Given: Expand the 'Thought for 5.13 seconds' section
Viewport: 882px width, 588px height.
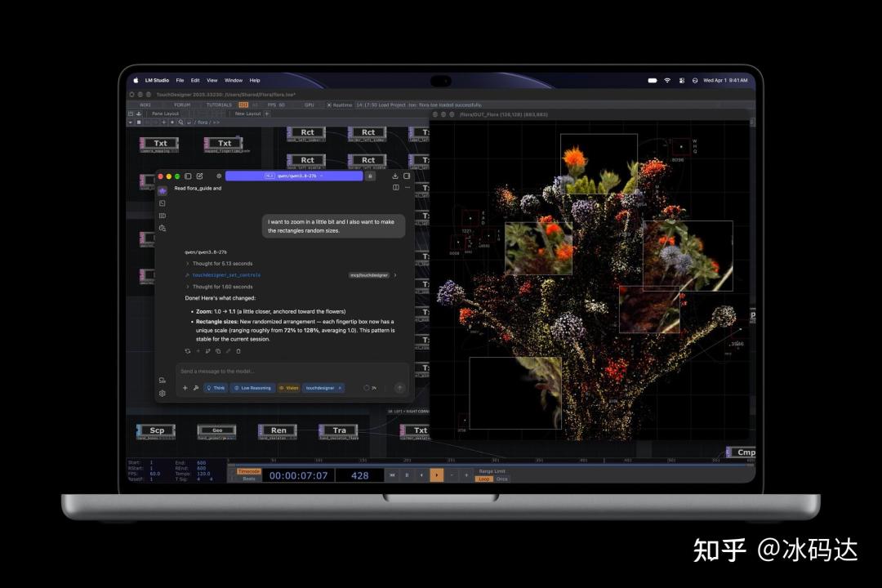Looking at the screenshot, I should click(x=220, y=263).
